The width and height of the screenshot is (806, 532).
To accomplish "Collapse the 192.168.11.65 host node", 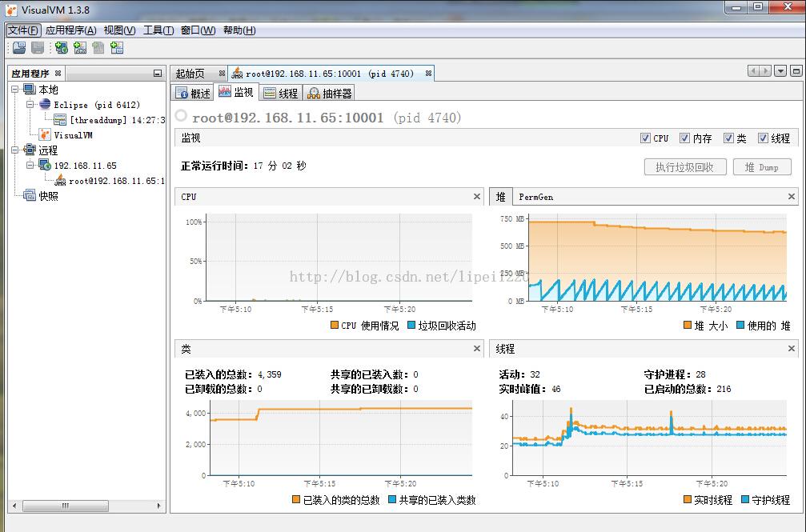I will (30, 165).
